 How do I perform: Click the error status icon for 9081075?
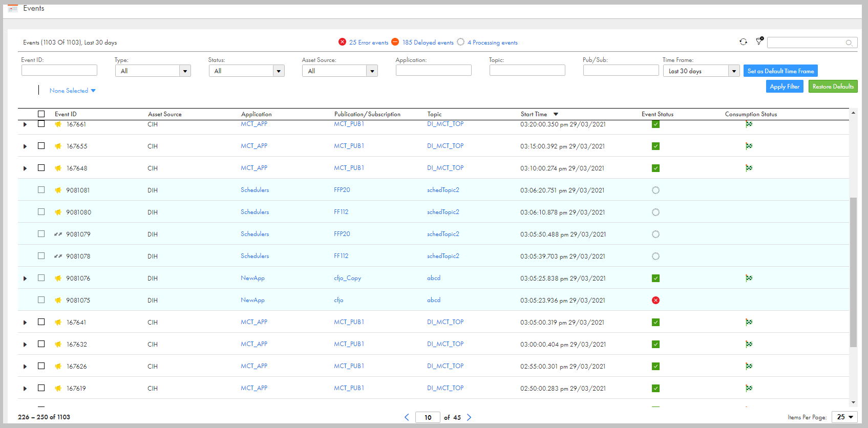pos(655,300)
